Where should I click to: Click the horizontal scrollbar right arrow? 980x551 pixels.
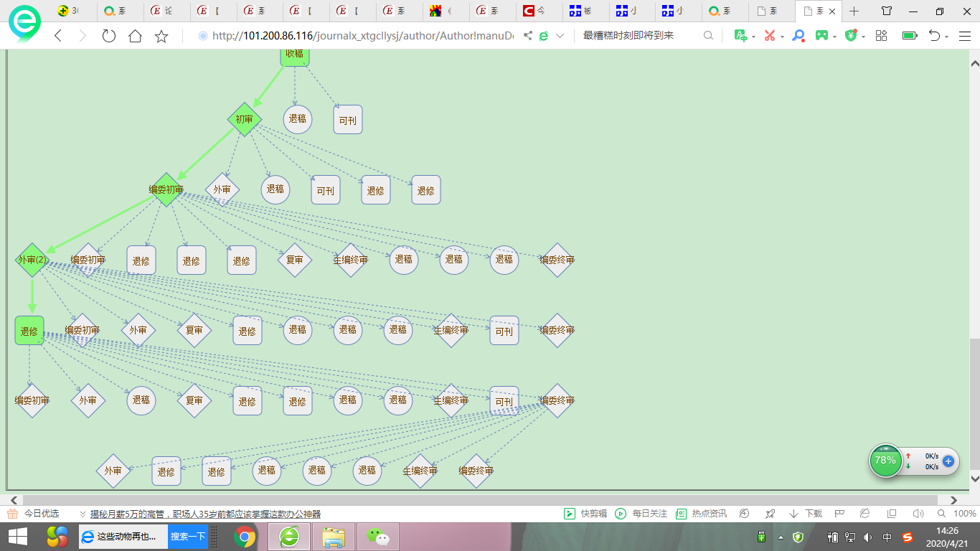click(x=953, y=500)
